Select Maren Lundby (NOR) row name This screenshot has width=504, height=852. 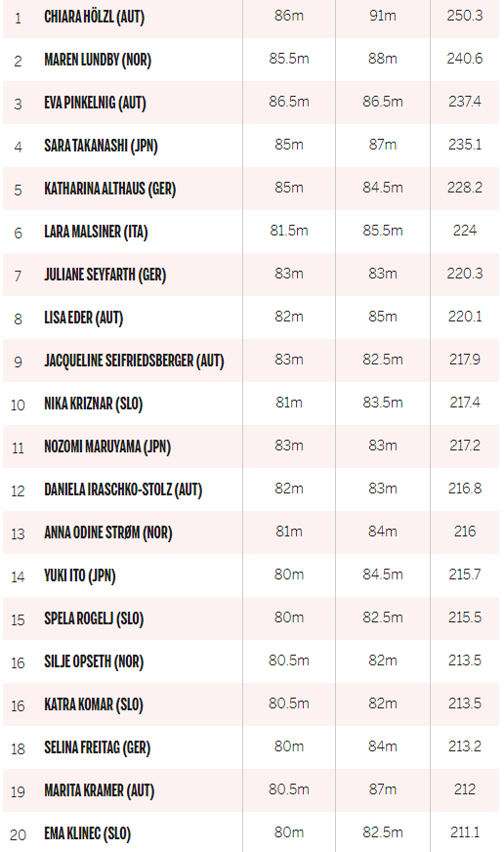(98, 60)
